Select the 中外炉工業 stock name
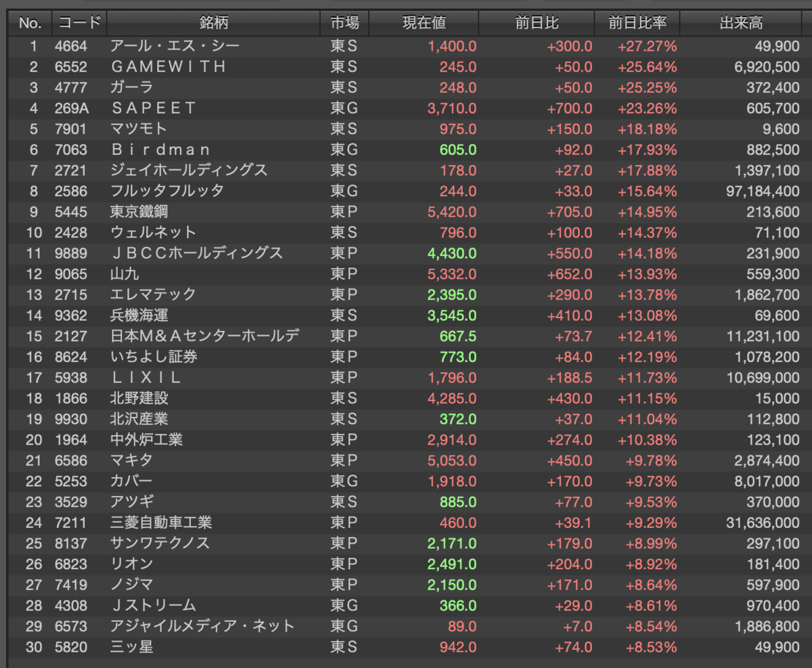The image size is (812, 668). pyautogui.click(x=146, y=440)
